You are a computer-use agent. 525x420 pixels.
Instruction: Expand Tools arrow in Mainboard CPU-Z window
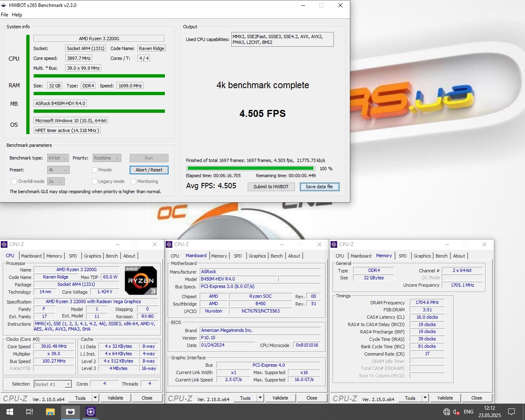[x=260, y=398]
